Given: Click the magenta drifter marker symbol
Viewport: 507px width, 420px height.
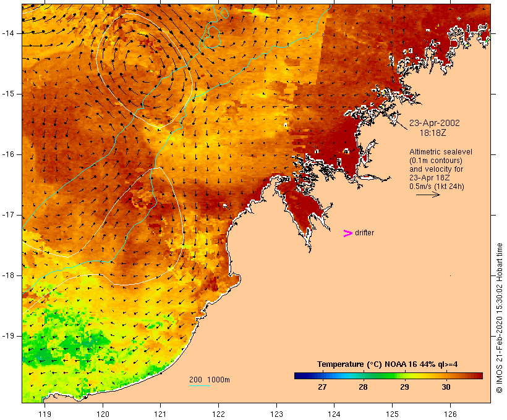Looking at the screenshot, I should 347,233.
